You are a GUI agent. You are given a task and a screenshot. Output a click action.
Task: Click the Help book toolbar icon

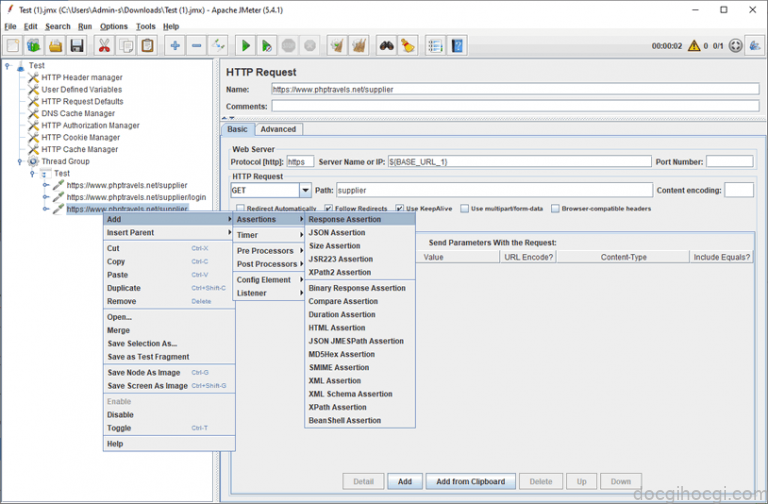[x=457, y=46]
